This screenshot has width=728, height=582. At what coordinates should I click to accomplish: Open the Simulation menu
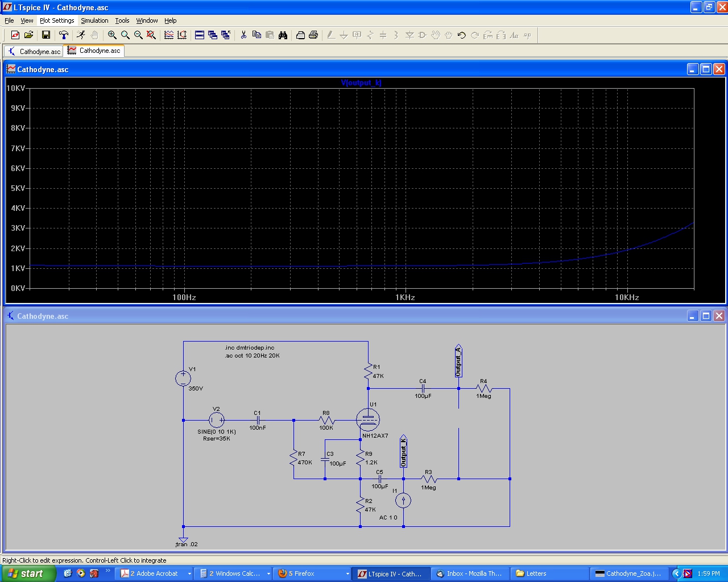click(94, 20)
